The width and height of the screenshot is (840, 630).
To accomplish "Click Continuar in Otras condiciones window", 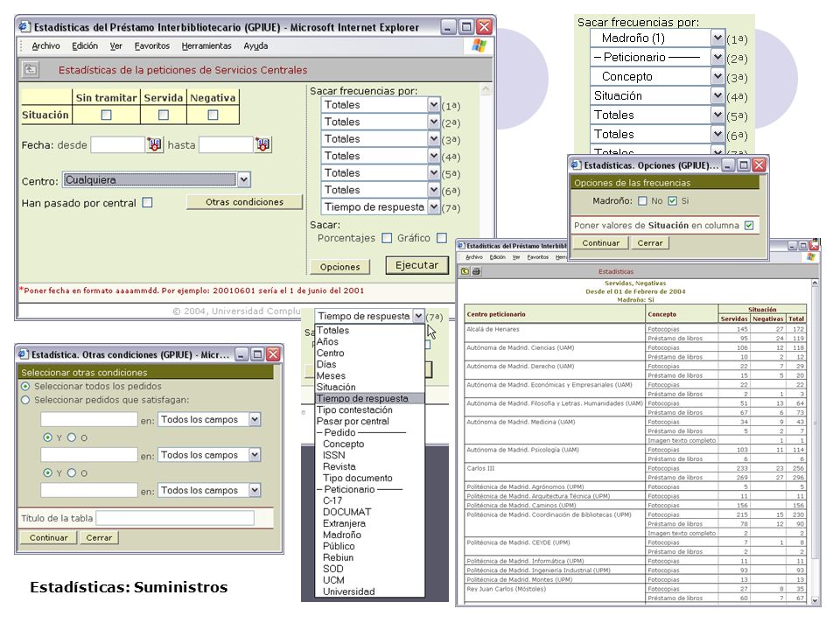I will coord(49,537).
